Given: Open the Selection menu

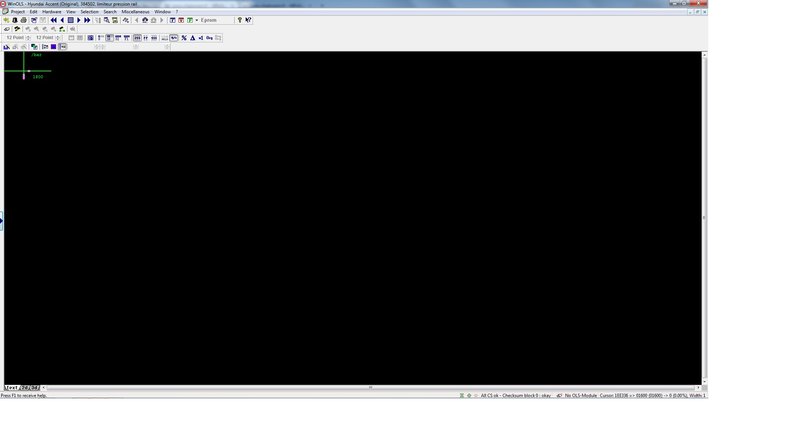Looking at the screenshot, I should (x=89, y=11).
